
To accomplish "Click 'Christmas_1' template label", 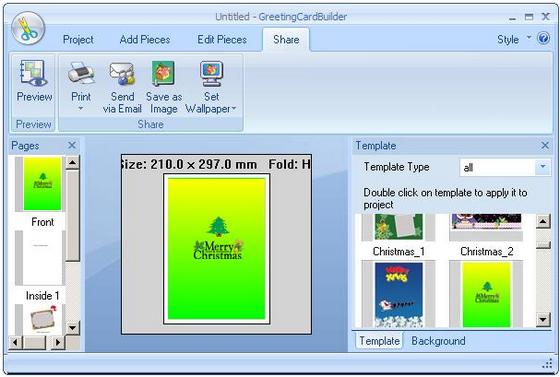I will (x=399, y=251).
